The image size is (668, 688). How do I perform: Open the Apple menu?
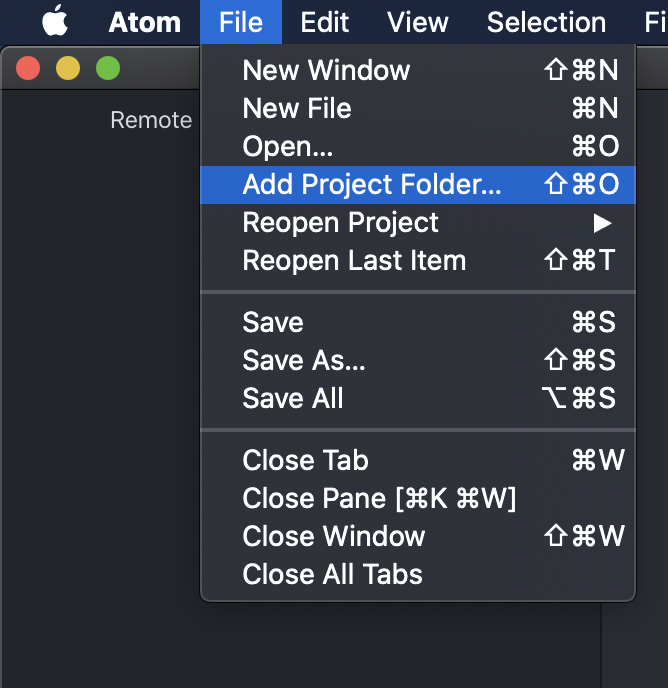pos(54,21)
